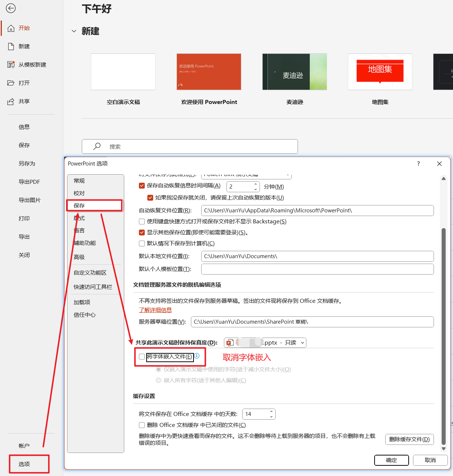Open the 信任中心 options category
This screenshot has width=453, height=476.
pyautogui.click(x=85, y=315)
